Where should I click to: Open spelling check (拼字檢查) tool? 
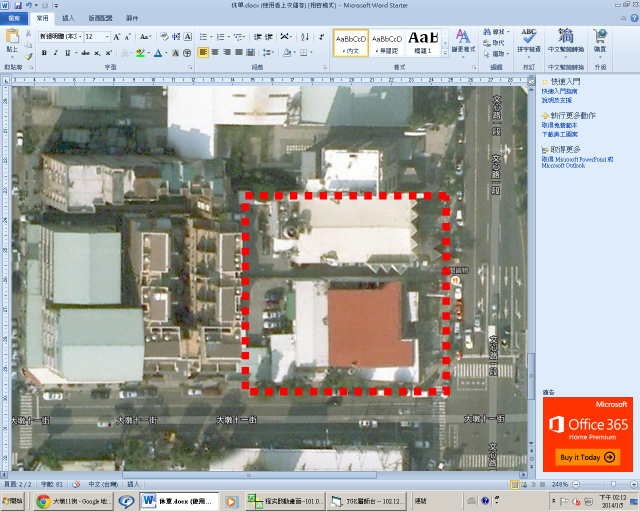pos(529,41)
